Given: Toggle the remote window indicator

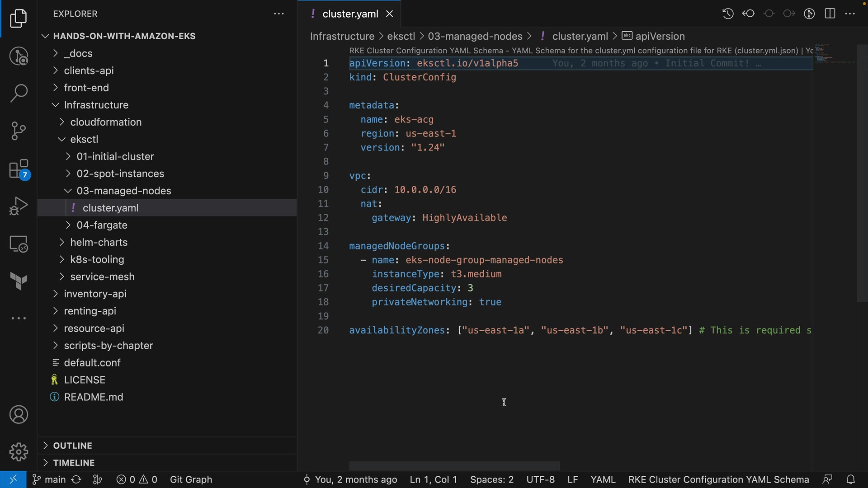Looking at the screenshot, I should pyautogui.click(x=13, y=479).
